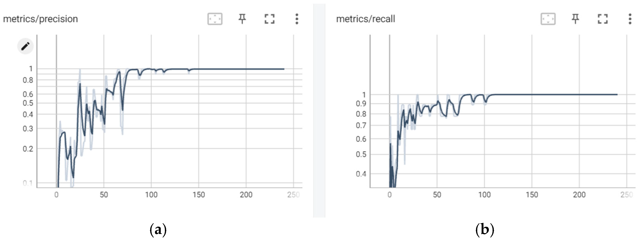Pin the metrics/recall card

pyautogui.click(x=575, y=19)
